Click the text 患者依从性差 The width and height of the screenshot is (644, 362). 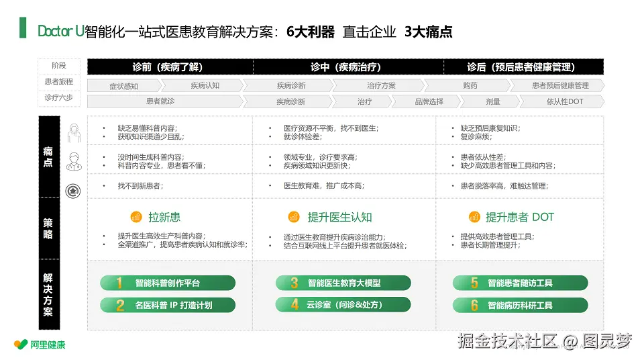click(x=482, y=157)
